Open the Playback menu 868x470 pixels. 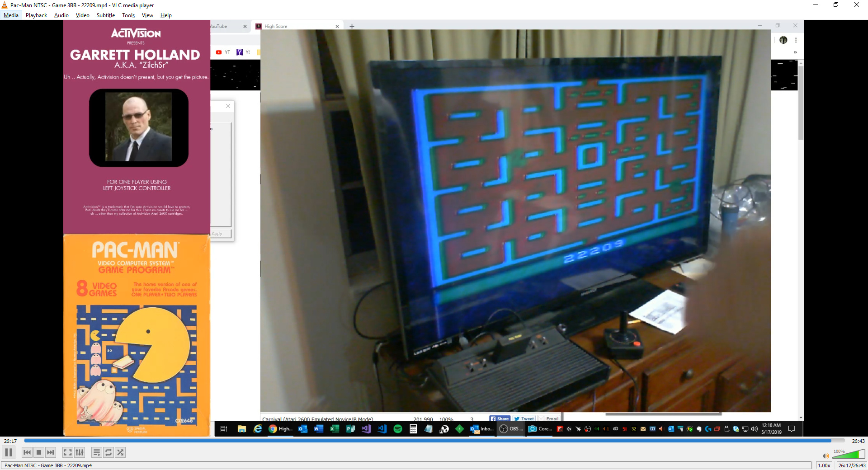pos(36,15)
